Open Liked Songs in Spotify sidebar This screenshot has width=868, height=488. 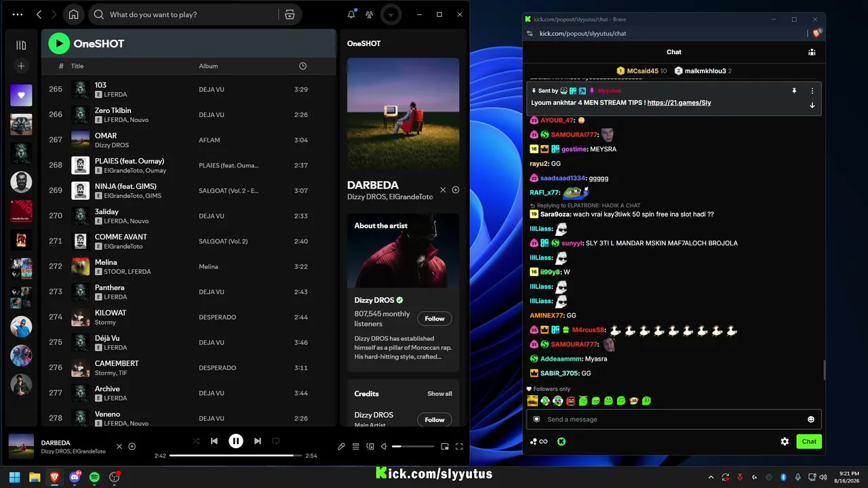[x=21, y=96]
